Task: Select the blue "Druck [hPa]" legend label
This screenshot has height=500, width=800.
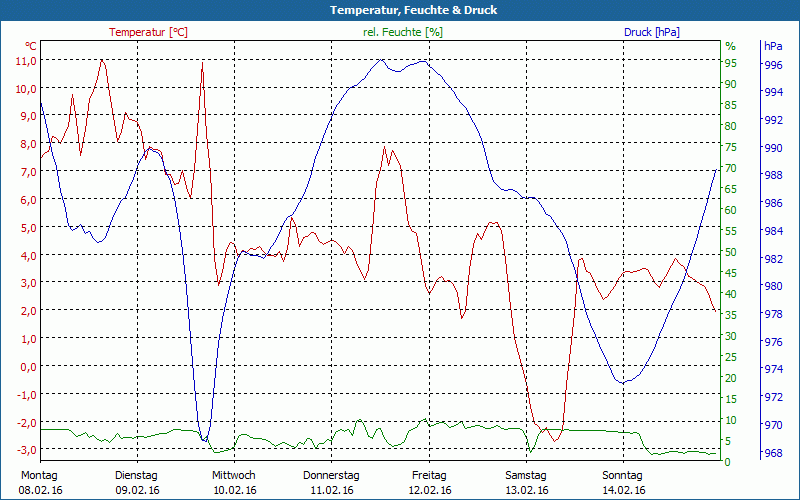Action: [651, 32]
